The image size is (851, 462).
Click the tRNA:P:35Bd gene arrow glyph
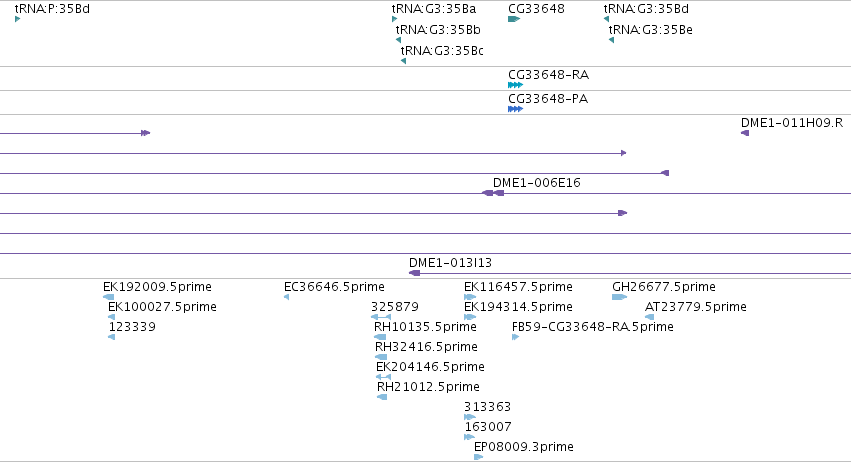pos(18,20)
